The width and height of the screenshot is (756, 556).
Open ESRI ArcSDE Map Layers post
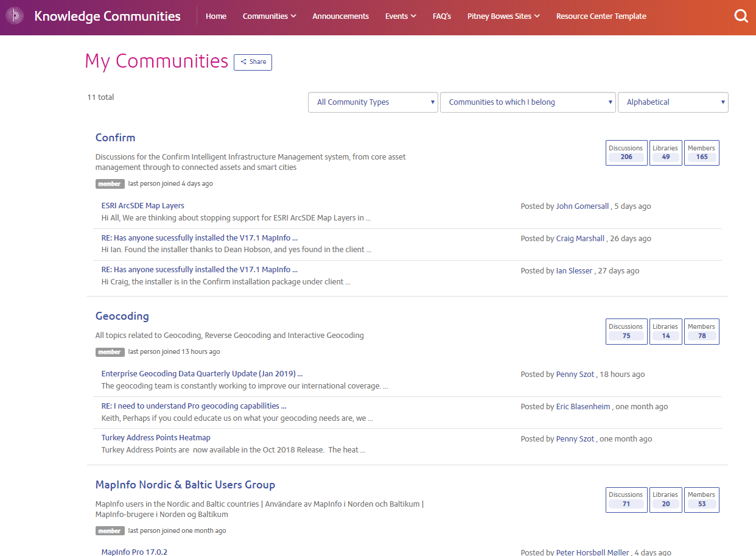click(142, 206)
